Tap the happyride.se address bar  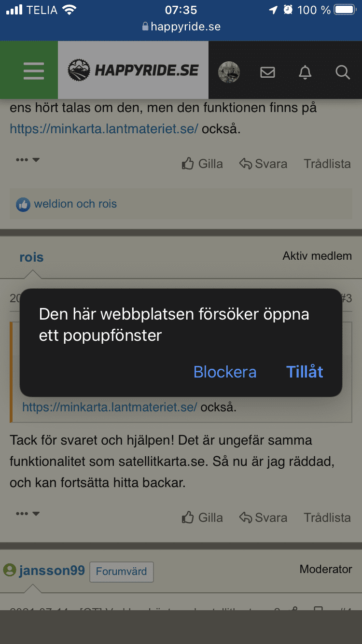(x=181, y=27)
